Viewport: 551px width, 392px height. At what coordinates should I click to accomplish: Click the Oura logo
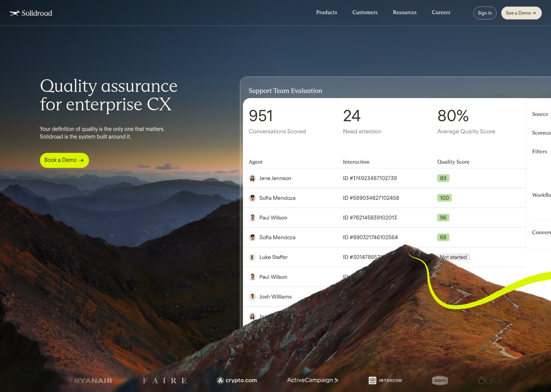[490, 381]
